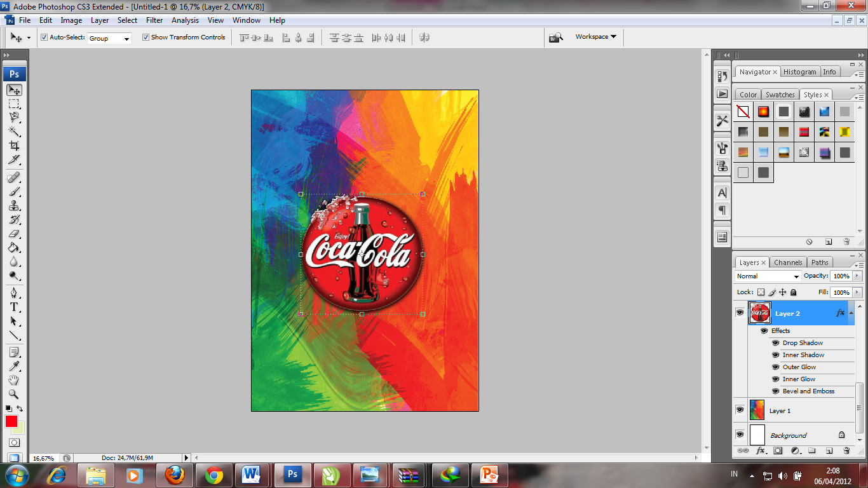
Task: Pick the Magic Wand tool
Action: click(14, 132)
